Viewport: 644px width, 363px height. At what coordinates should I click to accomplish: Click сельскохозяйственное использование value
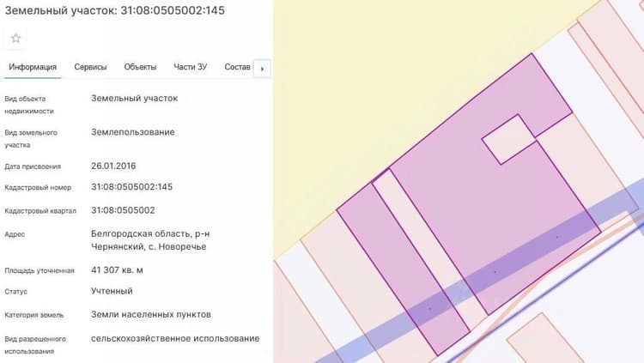pyautogui.click(x=175, y=338)
